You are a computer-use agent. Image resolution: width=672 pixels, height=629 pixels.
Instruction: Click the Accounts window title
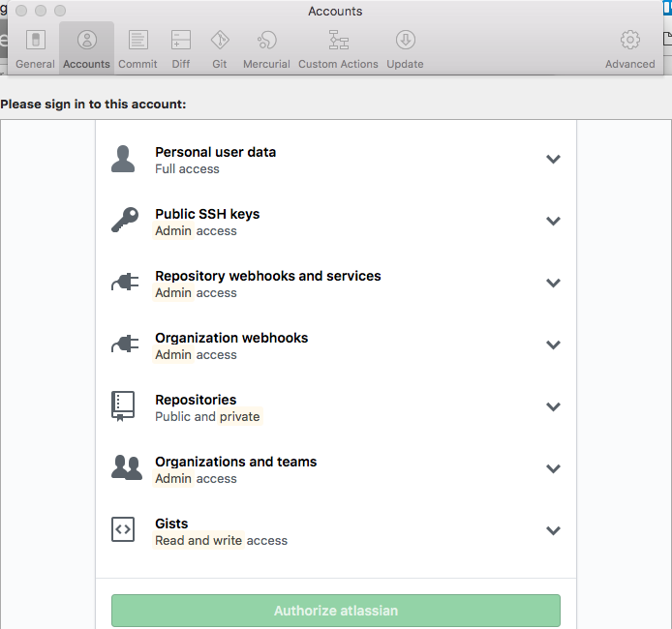tap(335, 12)
